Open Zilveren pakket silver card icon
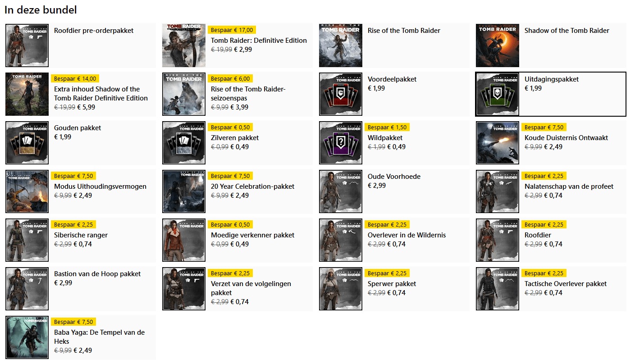635x364 pixels. pos(184,143)
